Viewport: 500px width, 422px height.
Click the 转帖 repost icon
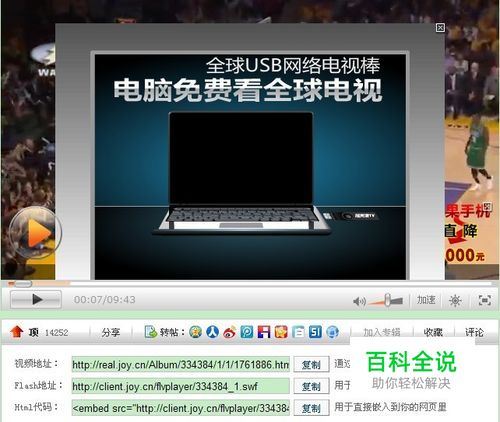pyautogui.click(x=151, y=332)
